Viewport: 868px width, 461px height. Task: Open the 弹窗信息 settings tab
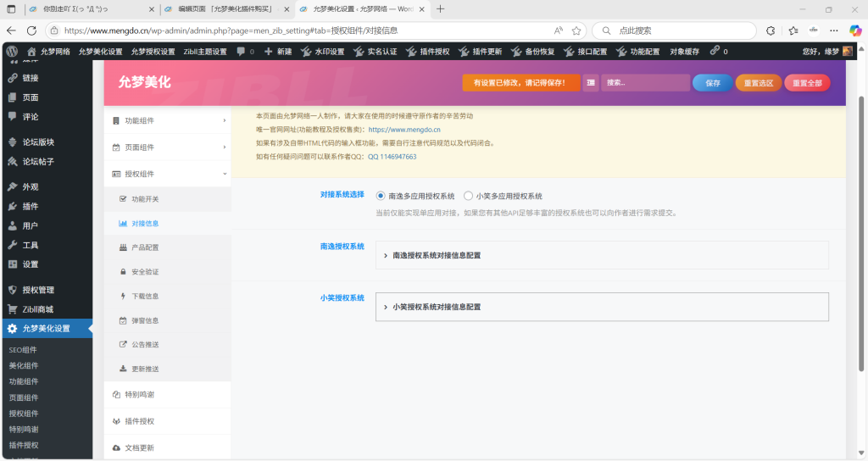click(167, 320)
